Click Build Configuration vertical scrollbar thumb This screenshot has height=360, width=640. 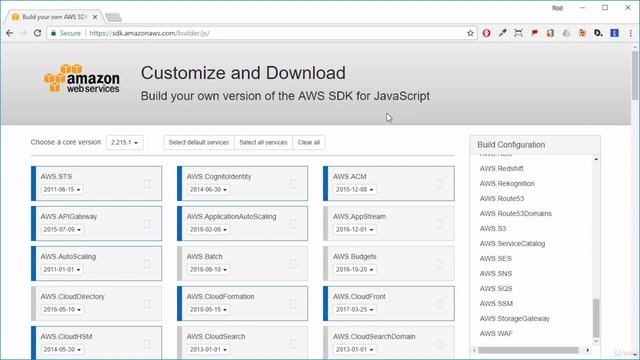click(x=596, y=318)
